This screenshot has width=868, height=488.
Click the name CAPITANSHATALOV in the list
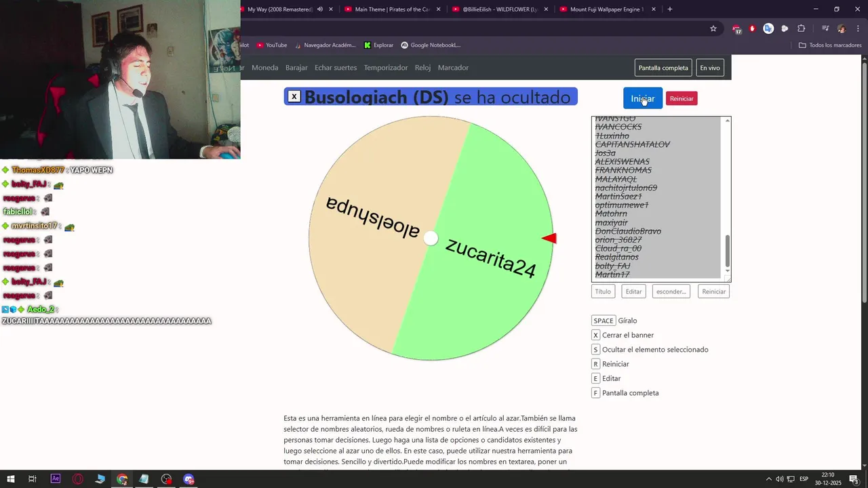pyautogui.click(x=632, y=144)
